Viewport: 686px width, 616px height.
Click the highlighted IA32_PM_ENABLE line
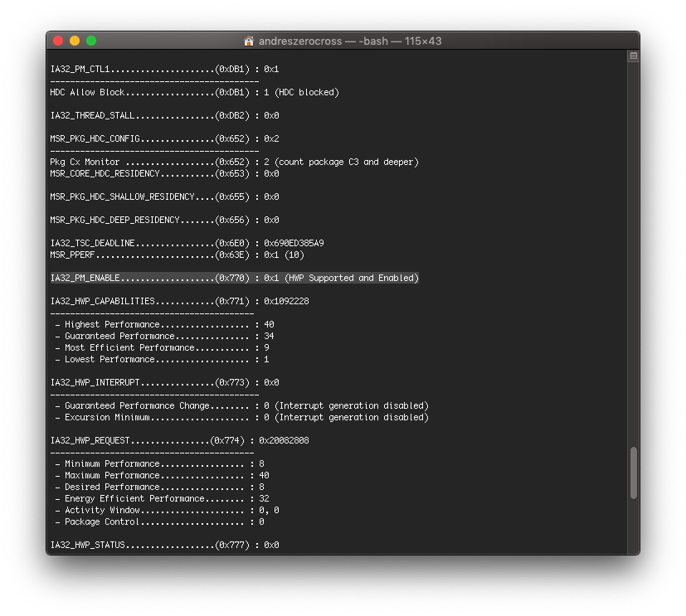point(235,278)
